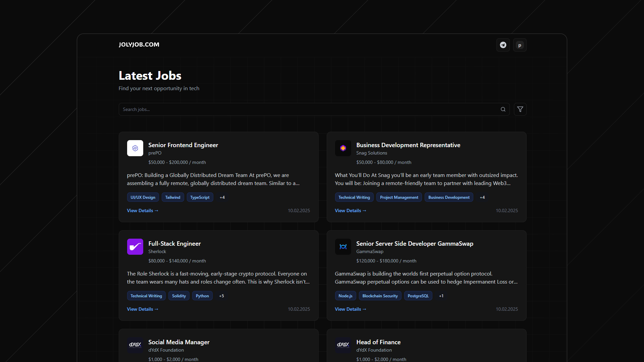
Task: Click salary $50,000 - $80,000 / month
Action: (x=384, y=162)
